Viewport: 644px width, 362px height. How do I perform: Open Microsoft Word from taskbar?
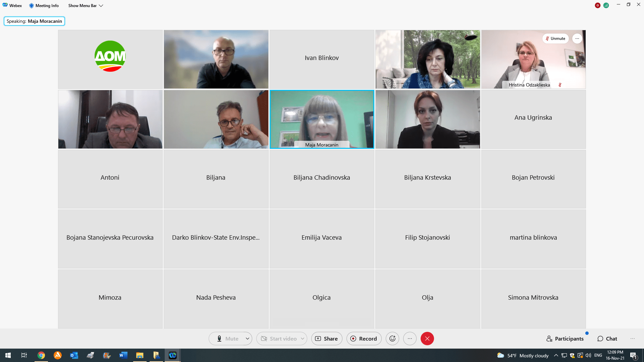(123, 355)
